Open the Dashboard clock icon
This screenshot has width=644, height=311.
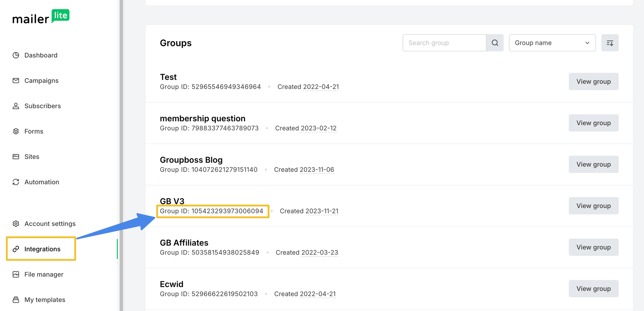point(16,55)
